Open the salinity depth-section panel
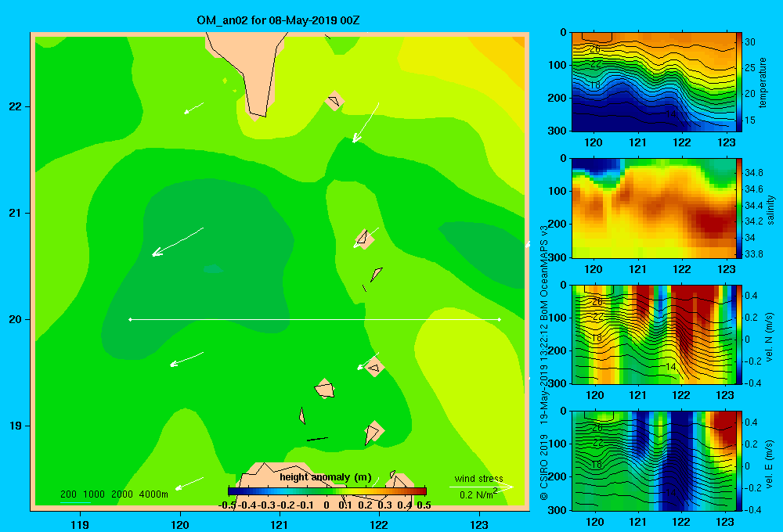783x532 pixels. click(x=654, y=208)
